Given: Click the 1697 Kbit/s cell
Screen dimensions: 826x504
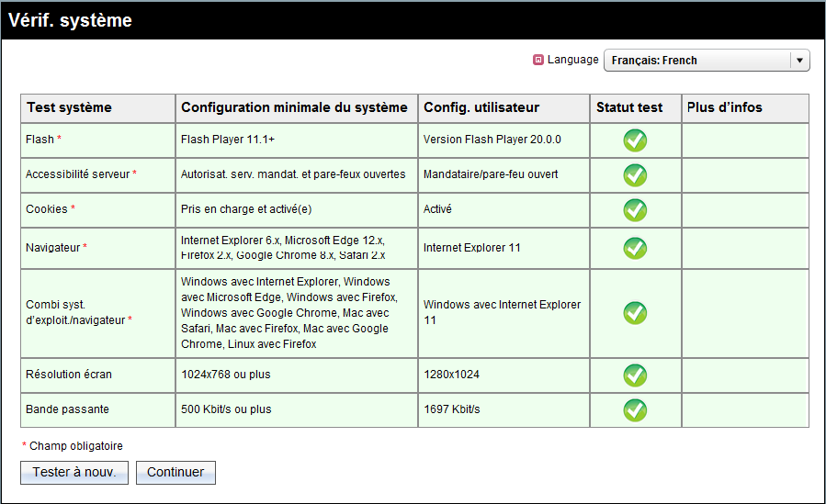Looking at the screenshot, I should (504, 409).
